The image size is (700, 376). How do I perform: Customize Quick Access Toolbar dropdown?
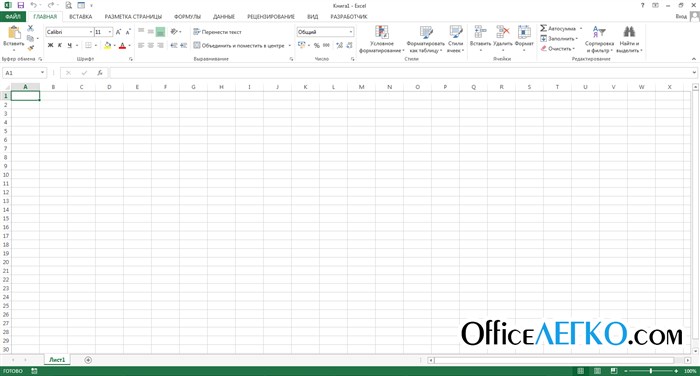92,5
